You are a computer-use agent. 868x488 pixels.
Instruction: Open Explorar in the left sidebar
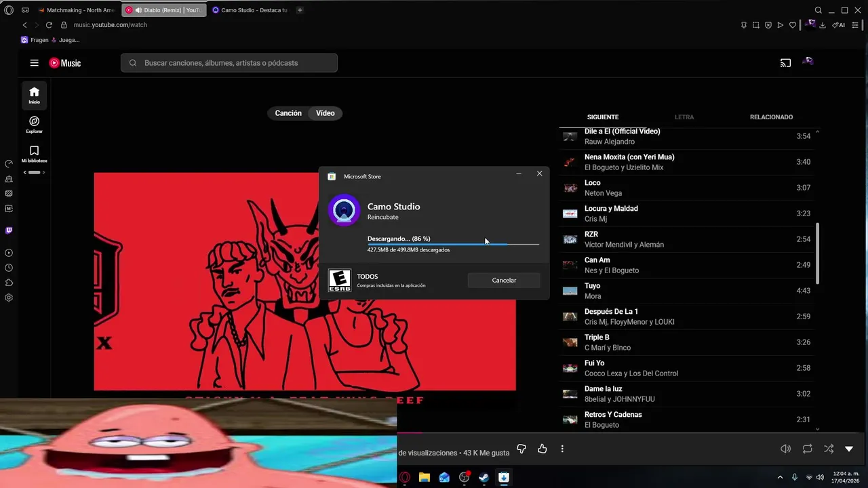click(x=34, y=125)
